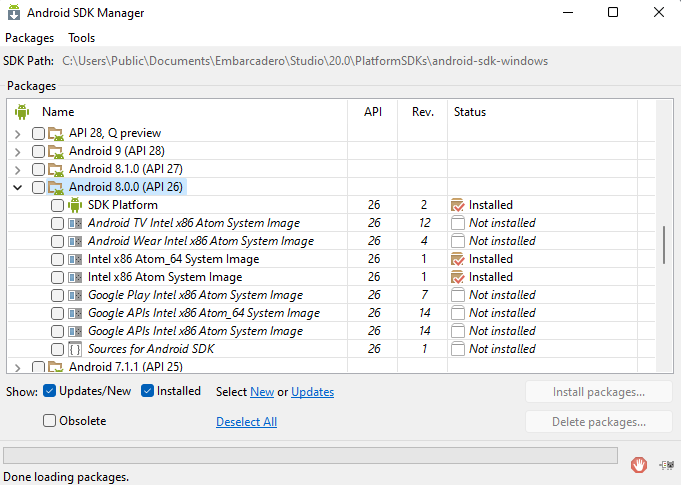
Task: Click the folder icon of Android 8.1.0 (API 27)
Action: point(56,169)
